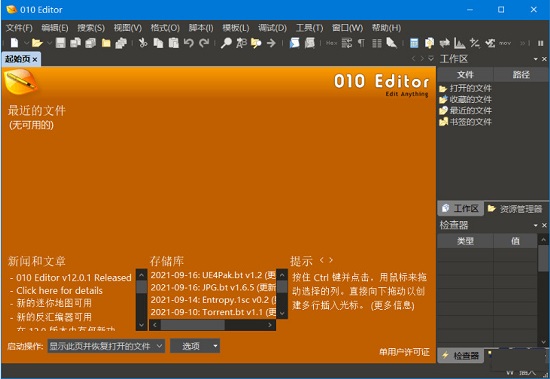
Task: Click the Close file folder icon in toolbar
Action: 106,43
